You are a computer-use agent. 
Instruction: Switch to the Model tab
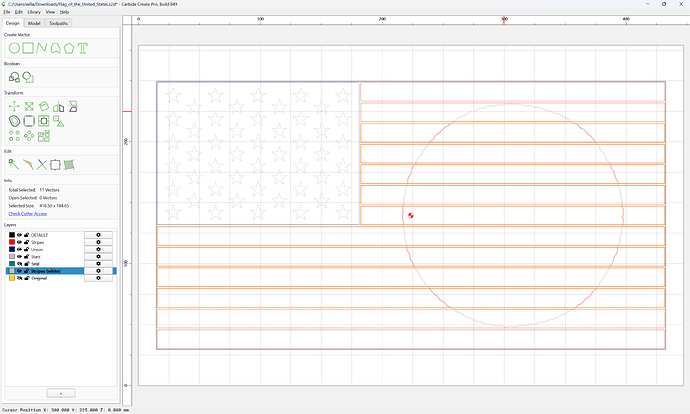coord(34,23)
